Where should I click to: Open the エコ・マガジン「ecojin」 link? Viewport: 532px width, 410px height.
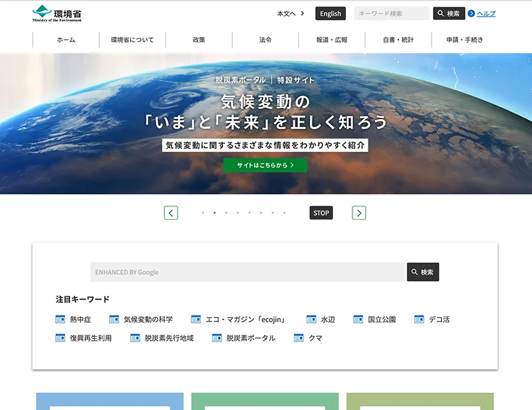coord(245,319)
